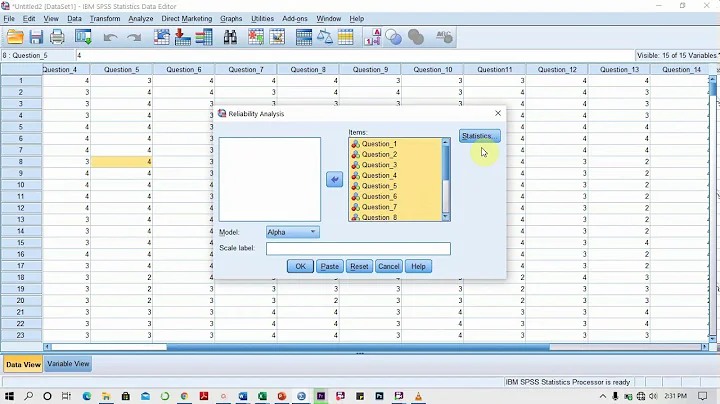Switch to the Data View tab
This screenshot has width=720, height=404.
pyautogui.click(x=23, y=364)
